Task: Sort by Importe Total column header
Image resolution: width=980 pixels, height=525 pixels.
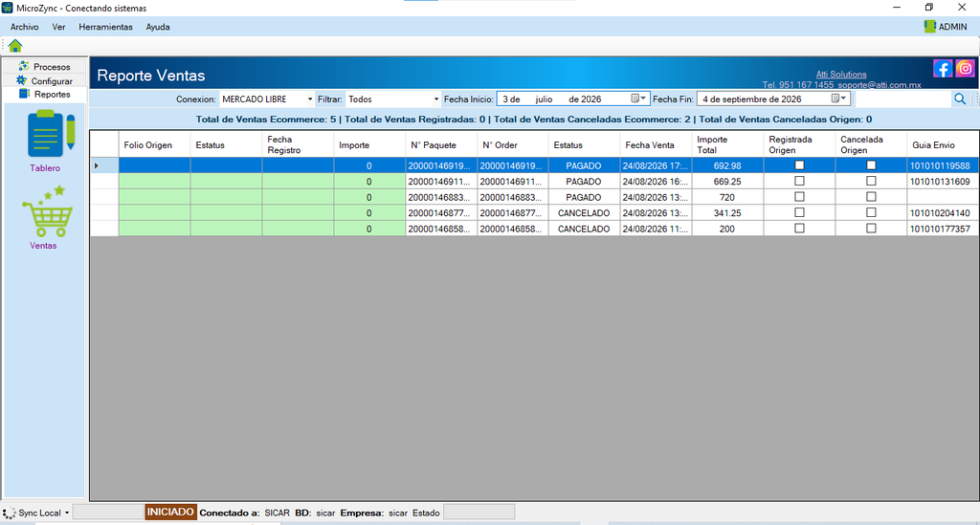Action: coord(727,144)
